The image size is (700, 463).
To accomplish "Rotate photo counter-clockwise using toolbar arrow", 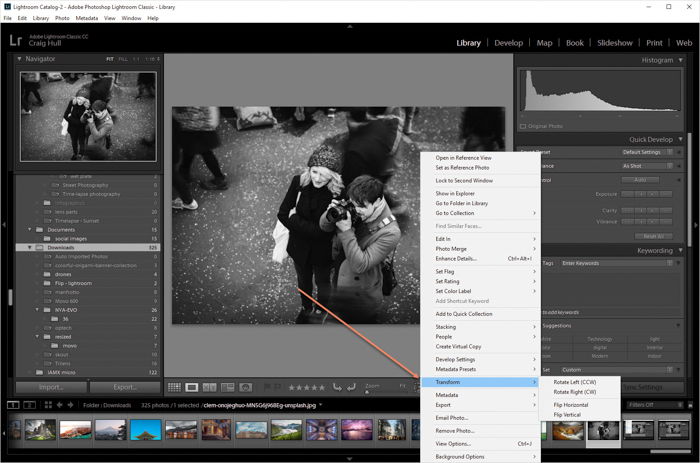I will pos(338,387).
